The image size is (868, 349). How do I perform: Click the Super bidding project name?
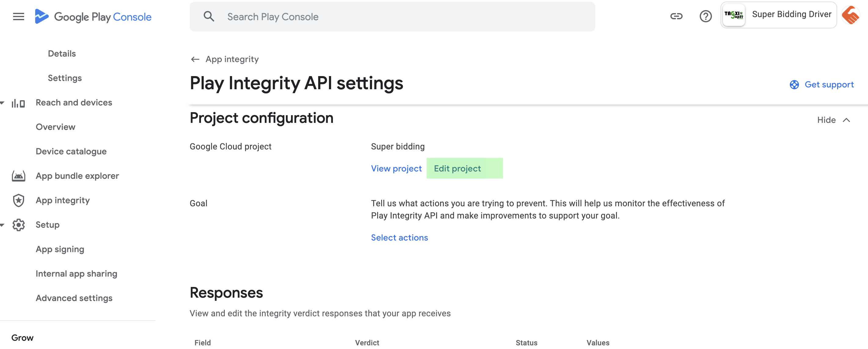point(398,147)
